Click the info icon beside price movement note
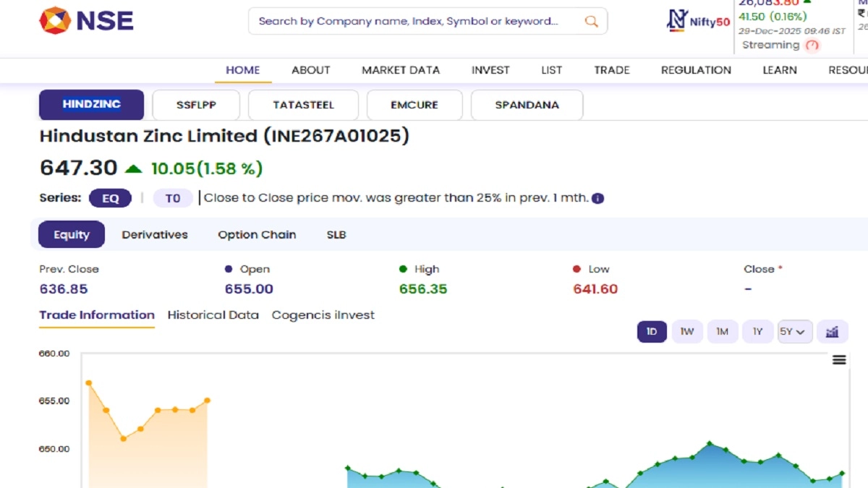 coord(598,198)
